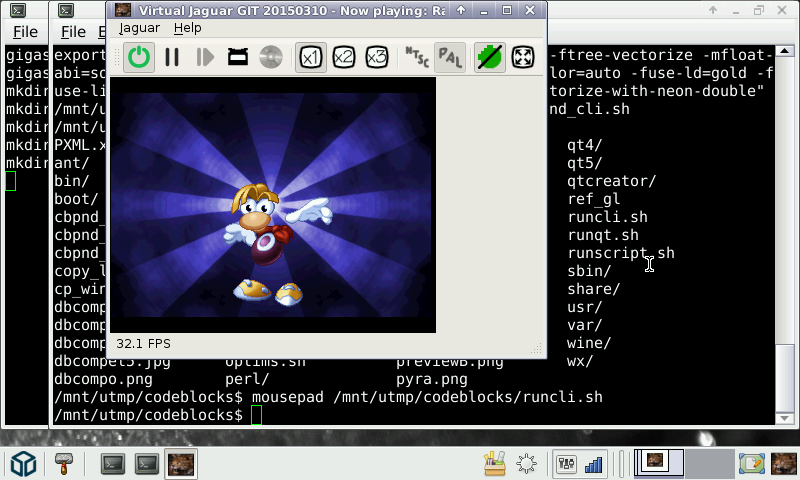Switch to x3 zoom scale

(x=377, y=57)
